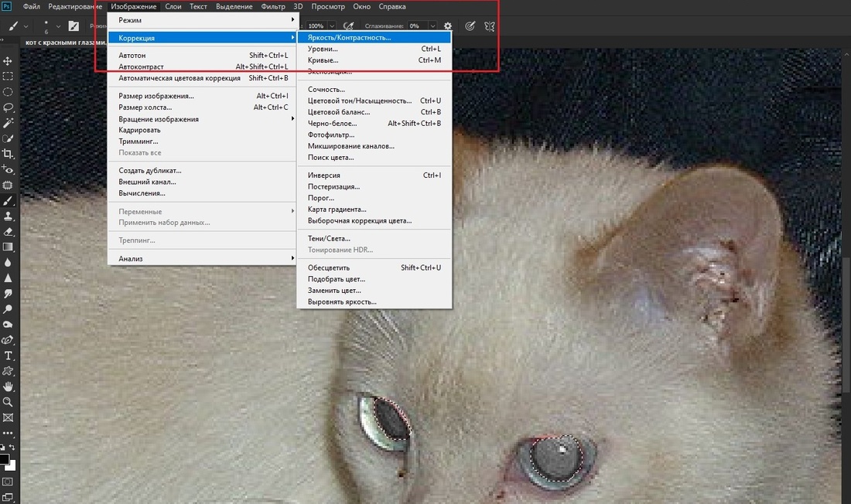
Task: Select the Horizontal Type tool
Action: [x=9, y=356]
